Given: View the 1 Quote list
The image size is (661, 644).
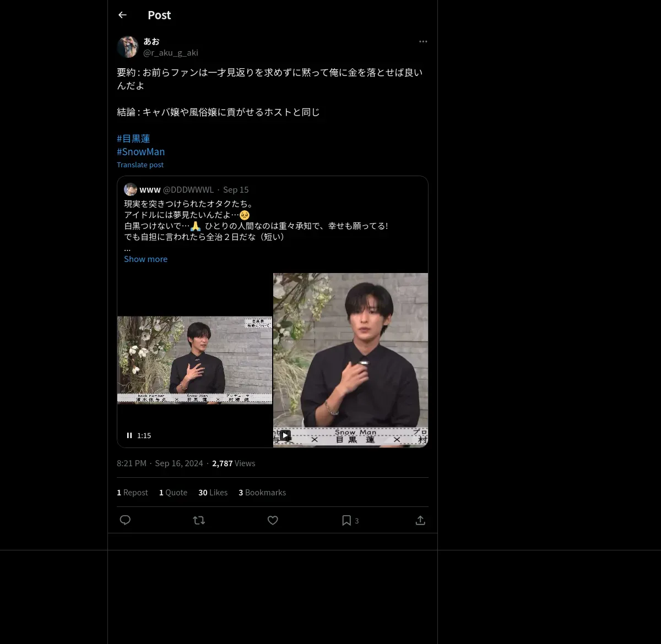Looking at the screenshot, I should tap(173, 493).
